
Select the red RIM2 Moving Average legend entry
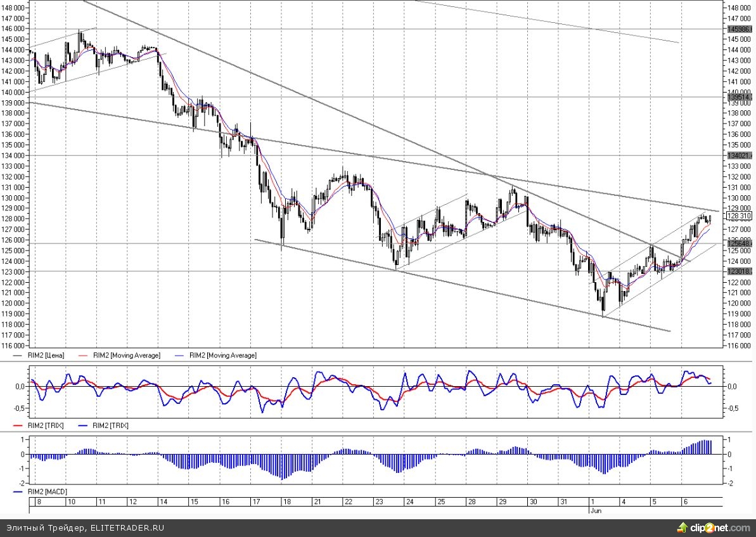126,356
